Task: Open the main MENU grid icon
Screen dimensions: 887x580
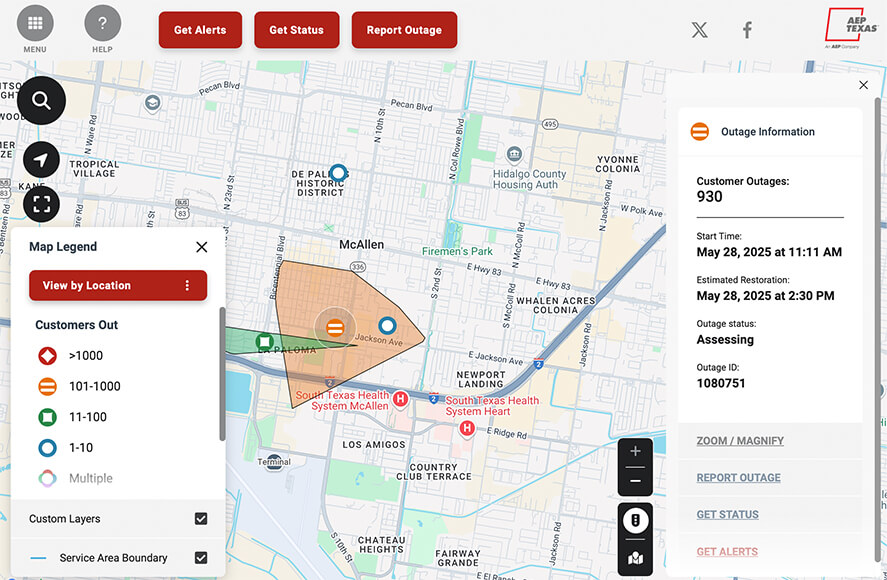Action: click(x=35, y=24)
